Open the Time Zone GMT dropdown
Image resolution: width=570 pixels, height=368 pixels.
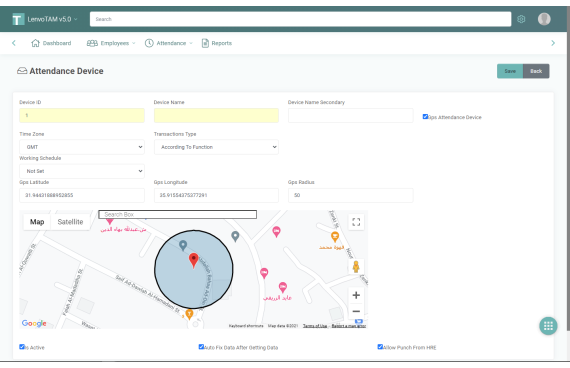(82, 147)
